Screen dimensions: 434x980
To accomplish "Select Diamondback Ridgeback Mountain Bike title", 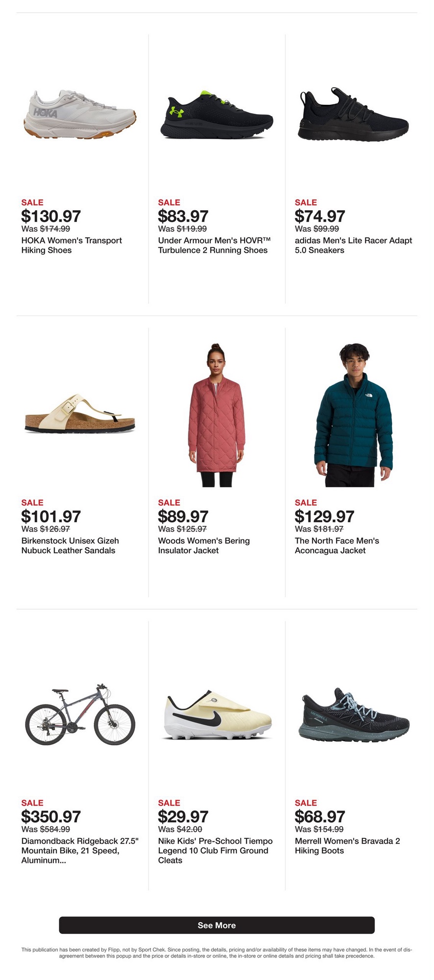I will [x=80, y=851].
